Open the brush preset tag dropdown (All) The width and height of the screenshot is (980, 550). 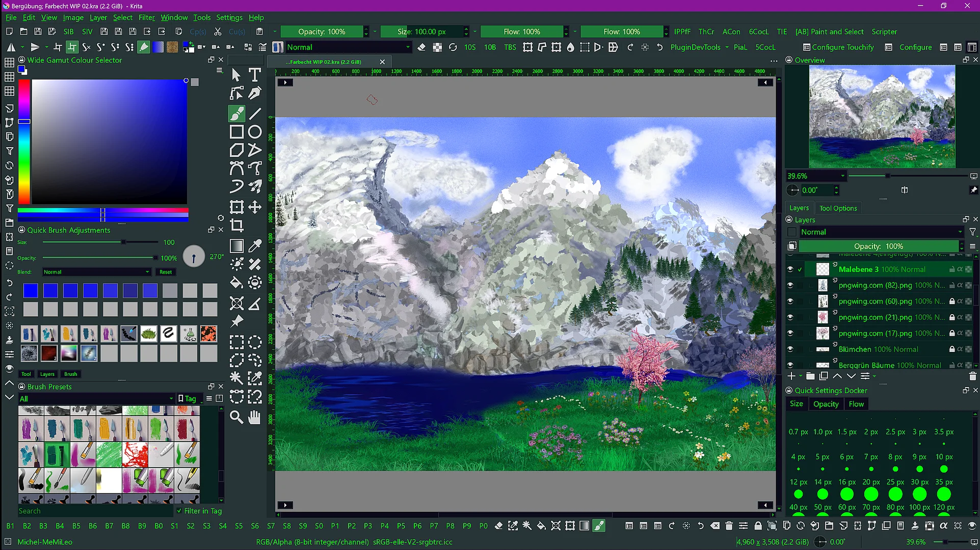pos(96,399)
